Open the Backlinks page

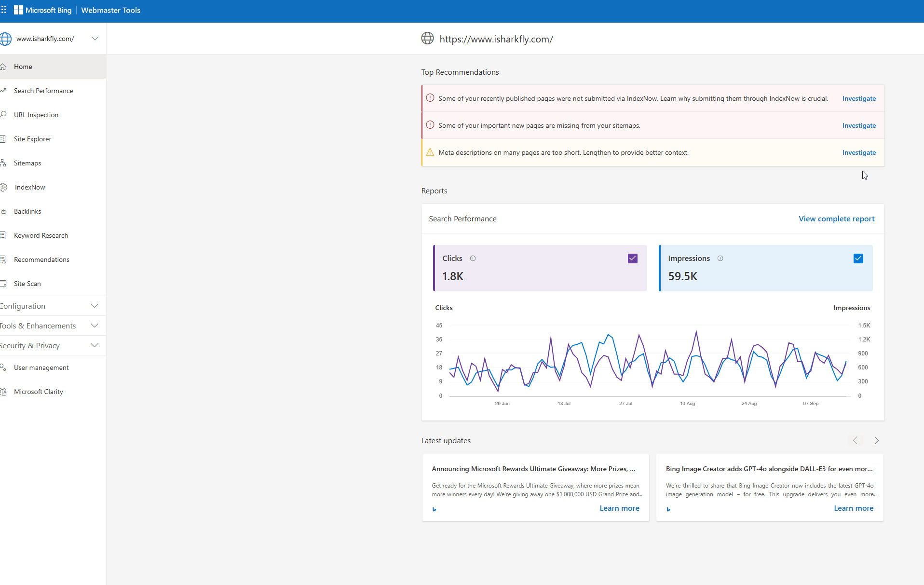53,211
